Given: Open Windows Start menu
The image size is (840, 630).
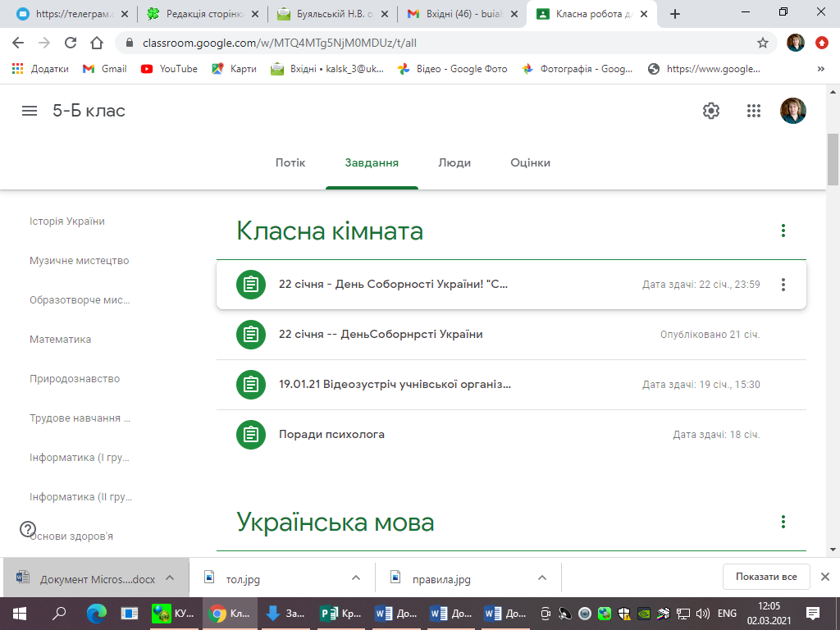Looking at the screenshot, I should 18,613.
